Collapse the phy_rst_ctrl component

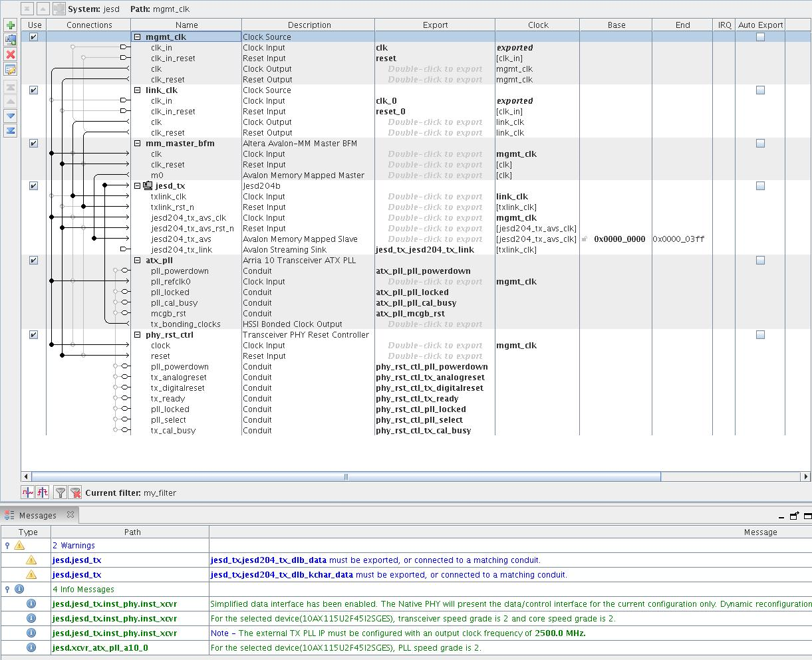point(138,335)
